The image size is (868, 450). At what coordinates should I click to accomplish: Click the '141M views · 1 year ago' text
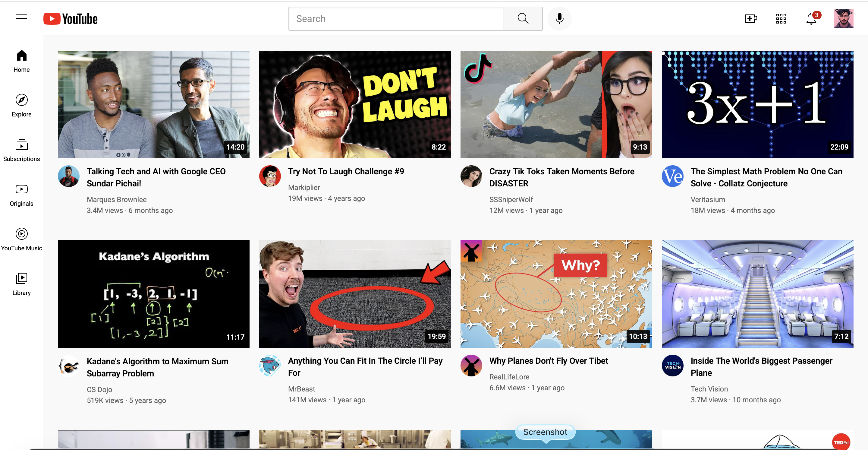pyautogui.click(x=326, y=400)
